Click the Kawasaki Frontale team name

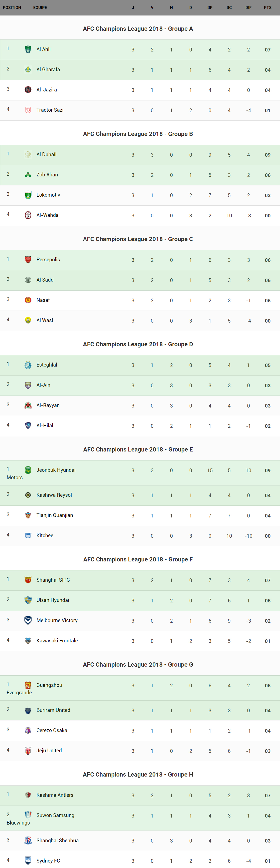tap(57, 641)
